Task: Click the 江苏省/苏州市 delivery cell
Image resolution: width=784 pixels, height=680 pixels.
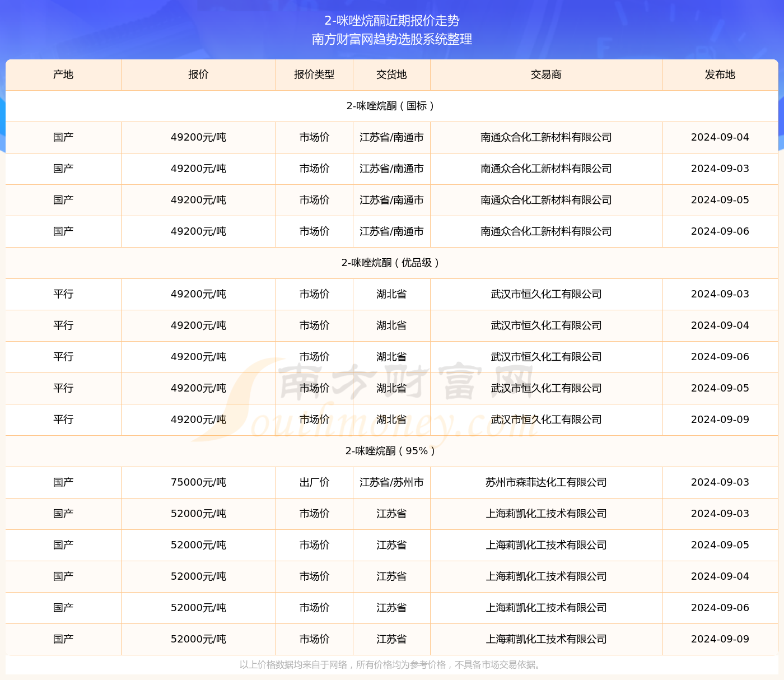Action: [391, 482]
